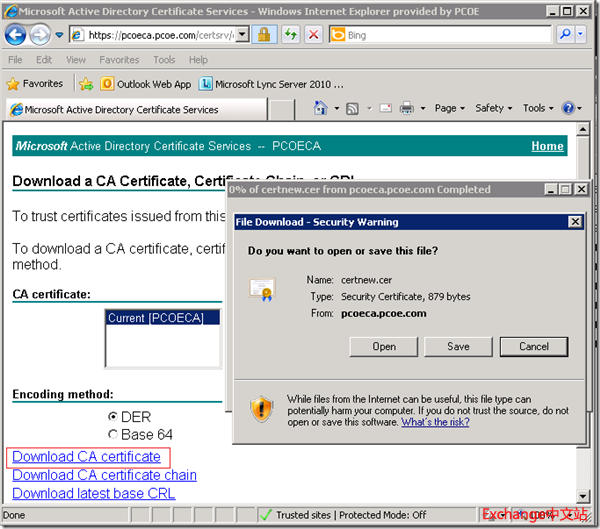The height and width of the screenshot is (529, 600).
Task: Click the page scrollbar up arrow
Action: [x=582, y=129]
